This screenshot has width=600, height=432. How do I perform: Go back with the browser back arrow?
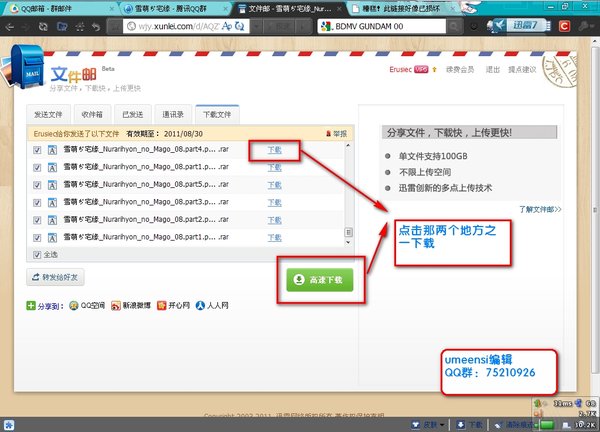[x=10, y=26]
